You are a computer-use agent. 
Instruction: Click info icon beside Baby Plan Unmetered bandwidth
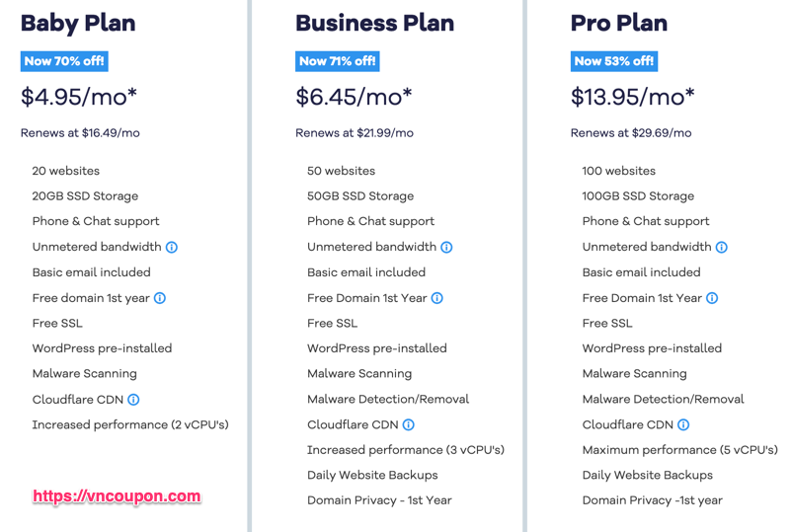172,247
